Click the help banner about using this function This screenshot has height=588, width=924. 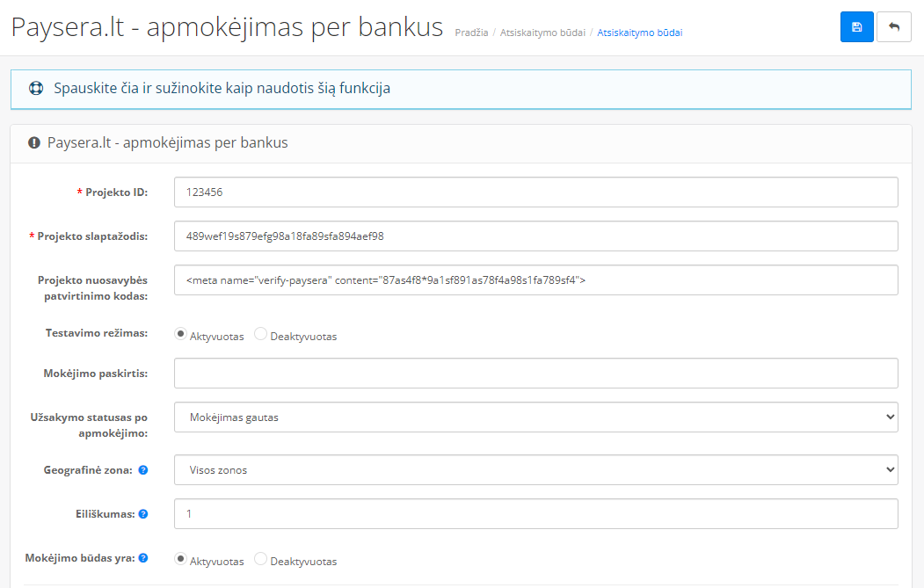[x=222, y=89]
